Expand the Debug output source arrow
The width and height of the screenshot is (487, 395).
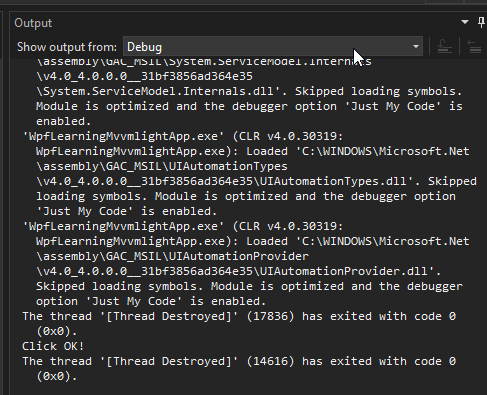point(416,47)
